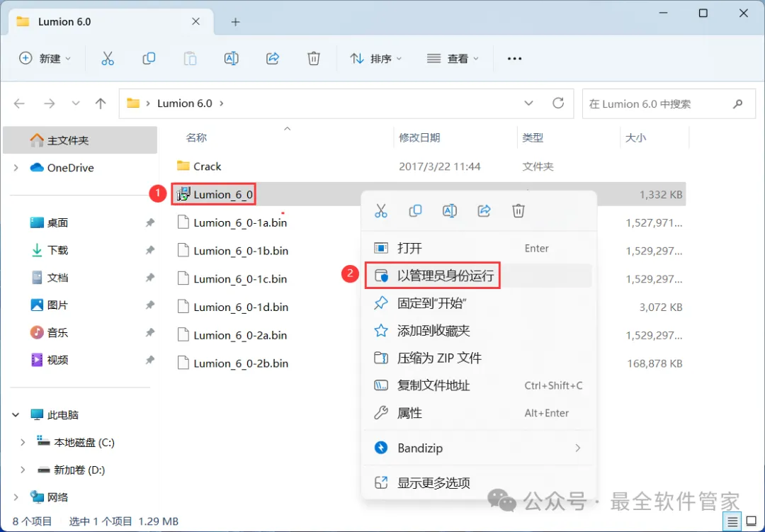
Task: Select 打开 in the context menu
Action: pyautogui.click(x=479, y=249)
